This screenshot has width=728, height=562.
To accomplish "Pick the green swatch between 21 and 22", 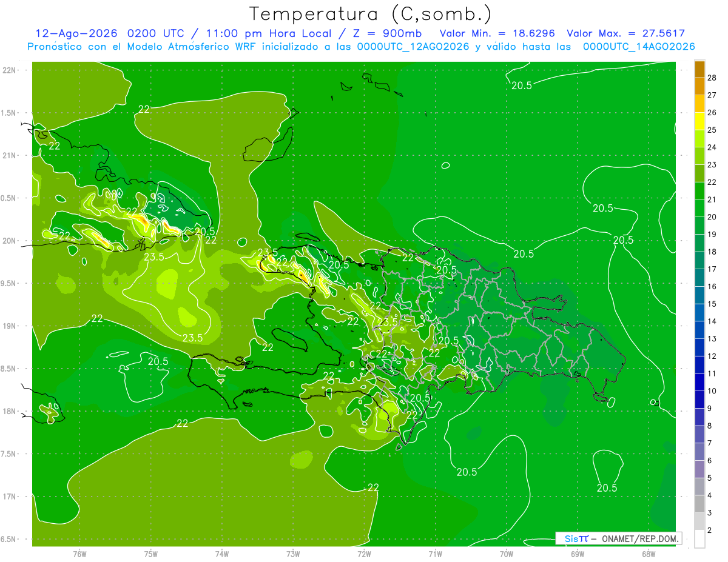I will click(x=699, y=190).
